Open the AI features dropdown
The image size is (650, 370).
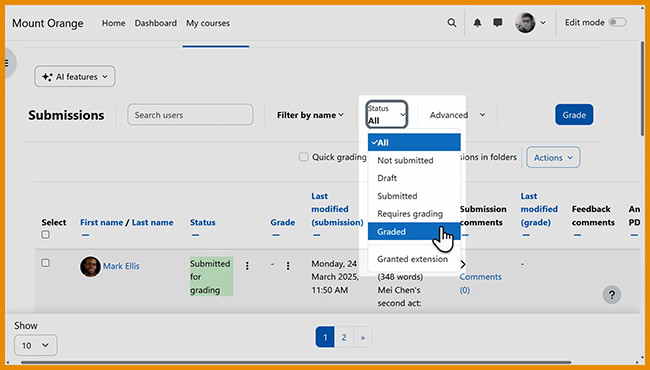(75, 77)
